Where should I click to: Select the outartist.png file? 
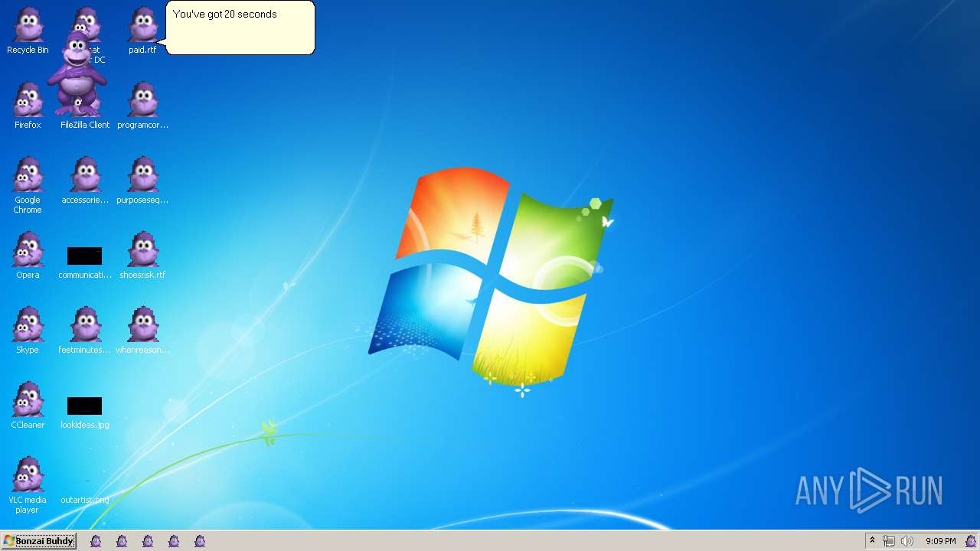click(85, 500)
